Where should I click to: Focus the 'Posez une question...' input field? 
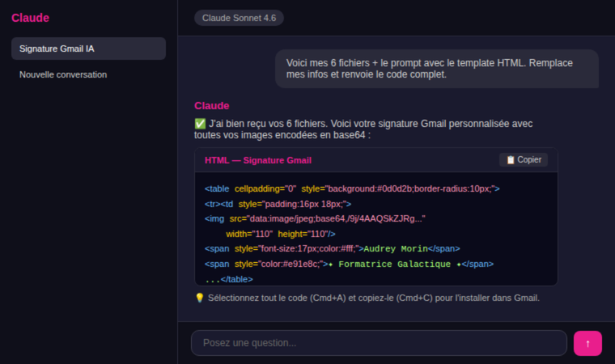(x=379, y=343)
